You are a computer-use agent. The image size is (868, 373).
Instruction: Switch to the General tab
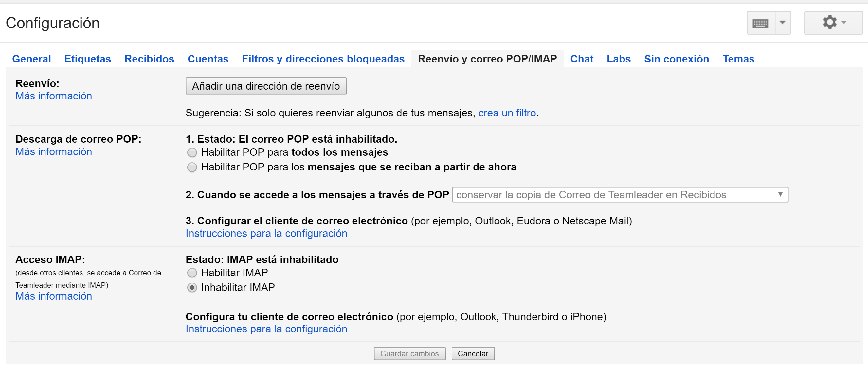point(32,59)
